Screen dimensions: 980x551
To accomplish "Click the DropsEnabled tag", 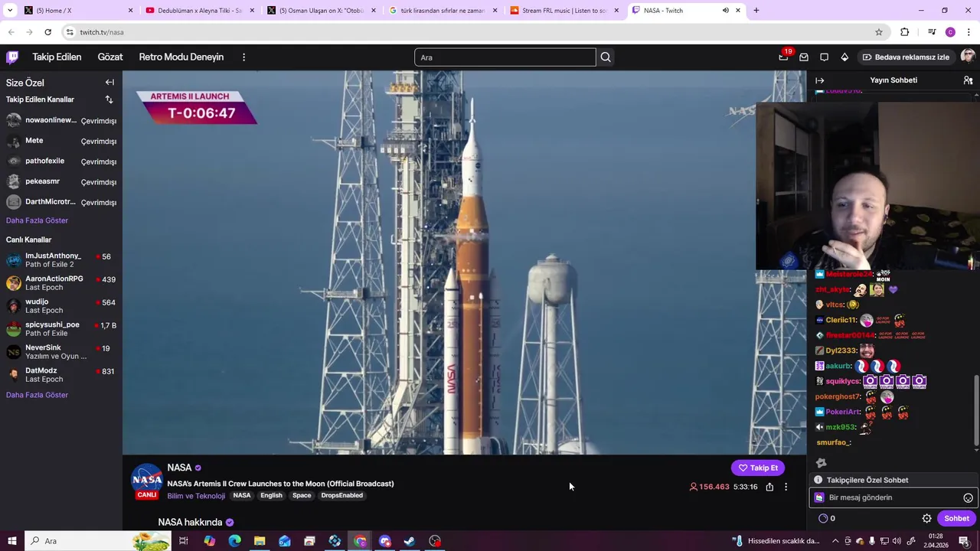I will pos(341,495).
